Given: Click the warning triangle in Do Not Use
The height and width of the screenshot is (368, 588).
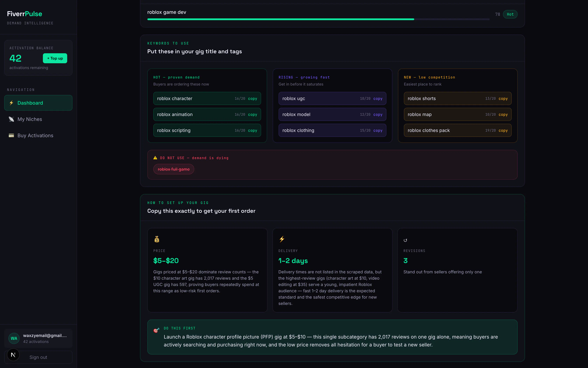Looking at the screenshot, I should click(155, 158).
